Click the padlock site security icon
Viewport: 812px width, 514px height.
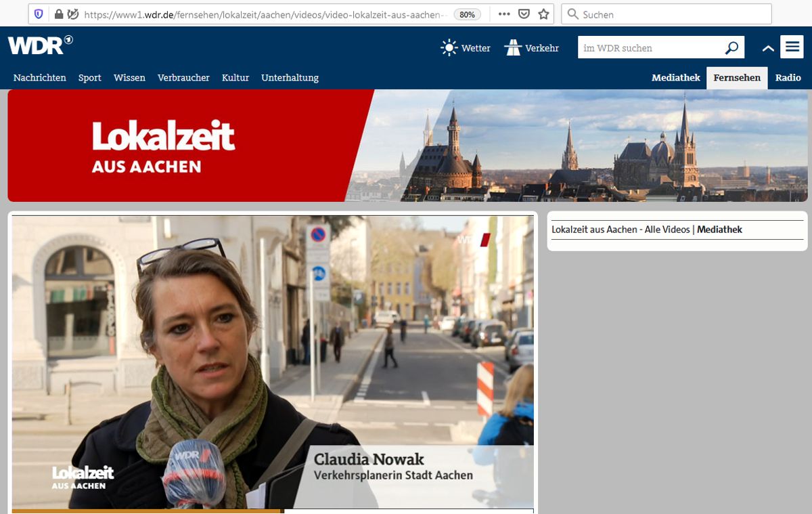click(58, 14)
